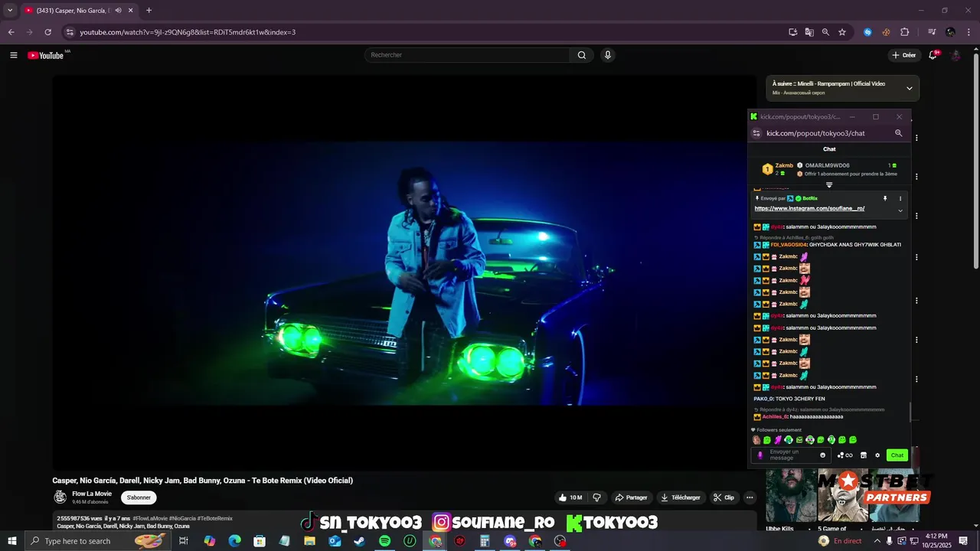Open the Shazam extension icon
Viewport: 980px width, 551px height.
point(867,32)
